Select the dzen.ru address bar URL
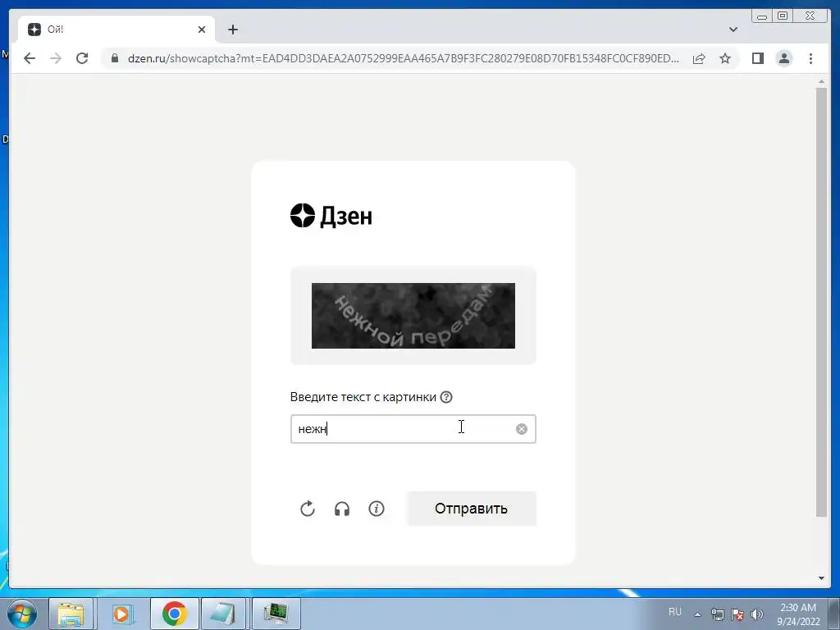Screen dimensions: 840x630 404,58
